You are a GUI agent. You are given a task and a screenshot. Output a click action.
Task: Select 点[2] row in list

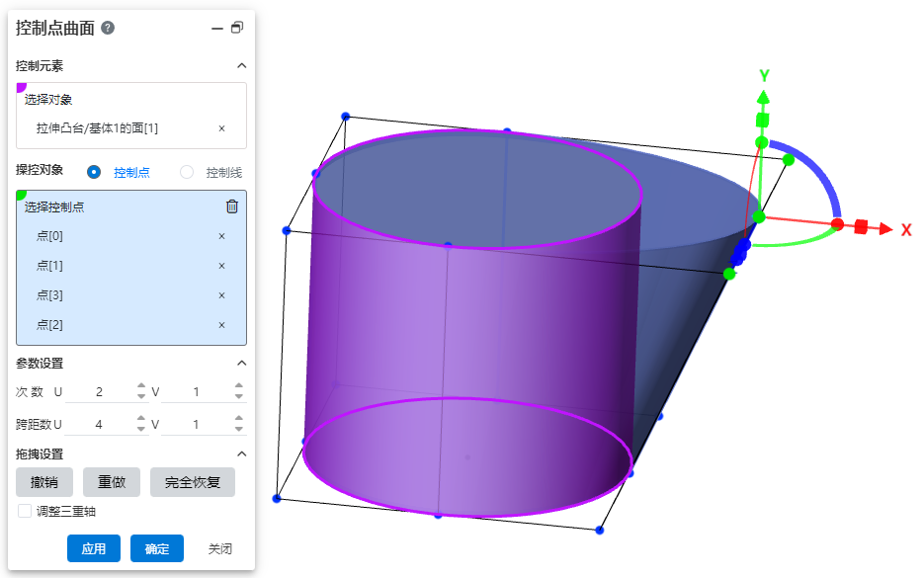click(x=130, y=325)
